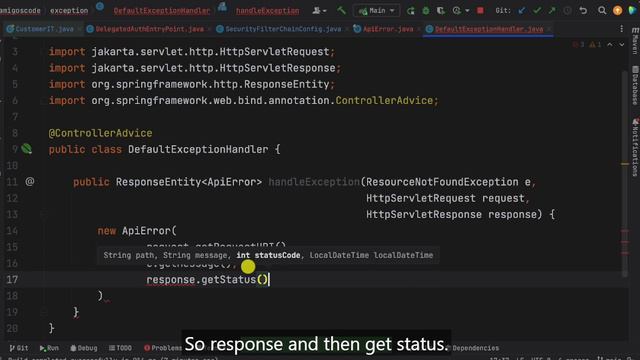Click the 'int statusCode' parameter hint

[x=268, y=255]
